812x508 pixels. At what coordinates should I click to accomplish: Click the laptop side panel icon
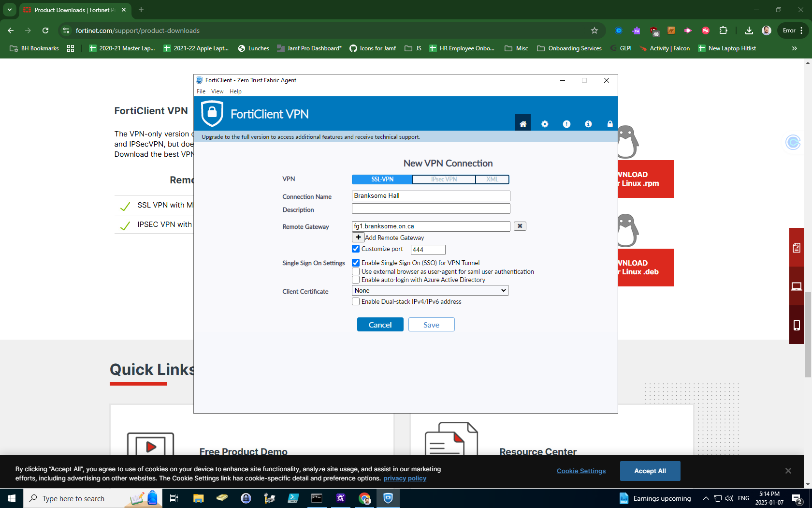click(x=797, y=286)
